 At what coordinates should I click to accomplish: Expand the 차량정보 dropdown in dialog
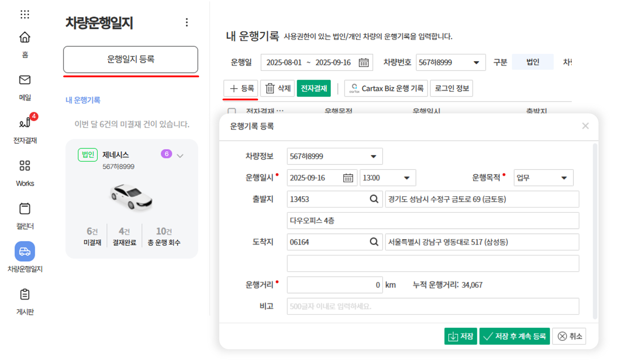click(373, 156)
